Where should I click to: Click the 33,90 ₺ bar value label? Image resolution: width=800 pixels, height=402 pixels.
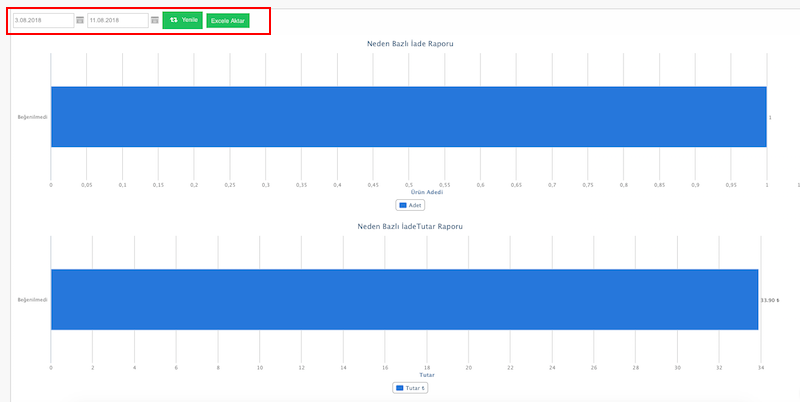(770, 299)
